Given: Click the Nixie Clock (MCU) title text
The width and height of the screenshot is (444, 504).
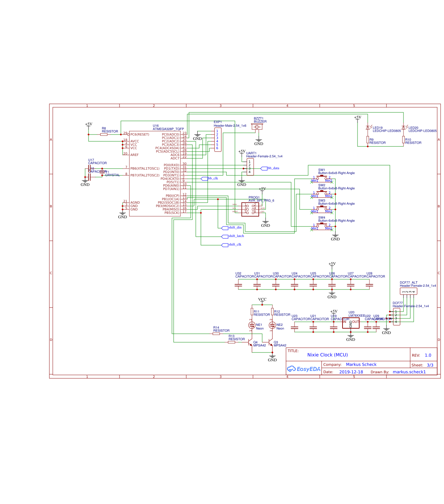Looking at the screenshot, I should click(x=327, y=355).
